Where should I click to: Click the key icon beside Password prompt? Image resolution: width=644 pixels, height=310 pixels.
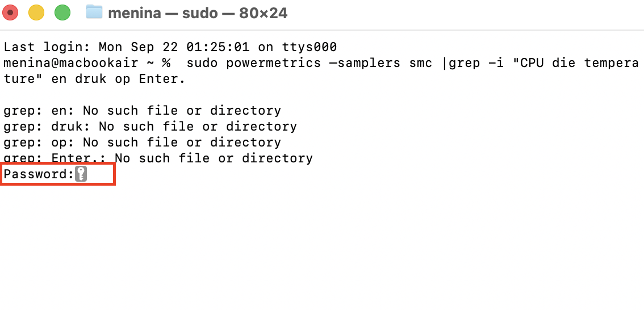pyautogui.click(x=81, y=174)
